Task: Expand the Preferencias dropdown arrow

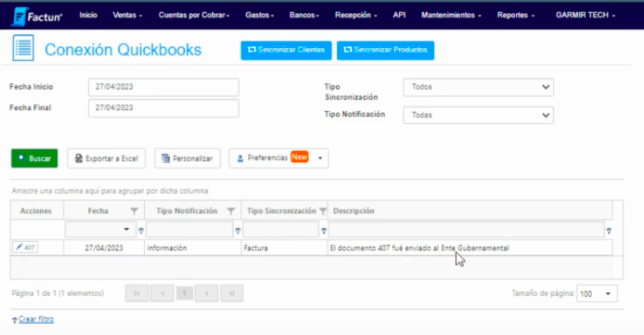Action: click(x=320, y=158)
